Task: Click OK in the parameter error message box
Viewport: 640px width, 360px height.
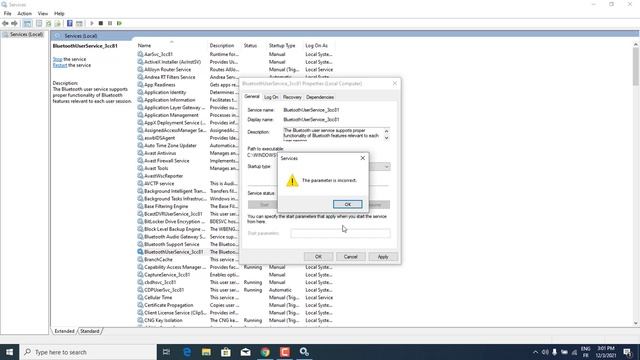Action: [x=347, y=204]
